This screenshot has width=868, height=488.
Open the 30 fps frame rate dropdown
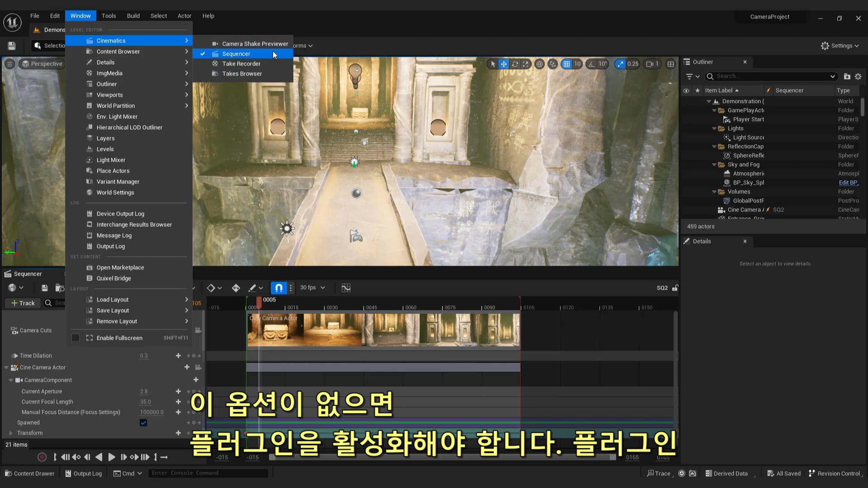(x=312, y=288)
